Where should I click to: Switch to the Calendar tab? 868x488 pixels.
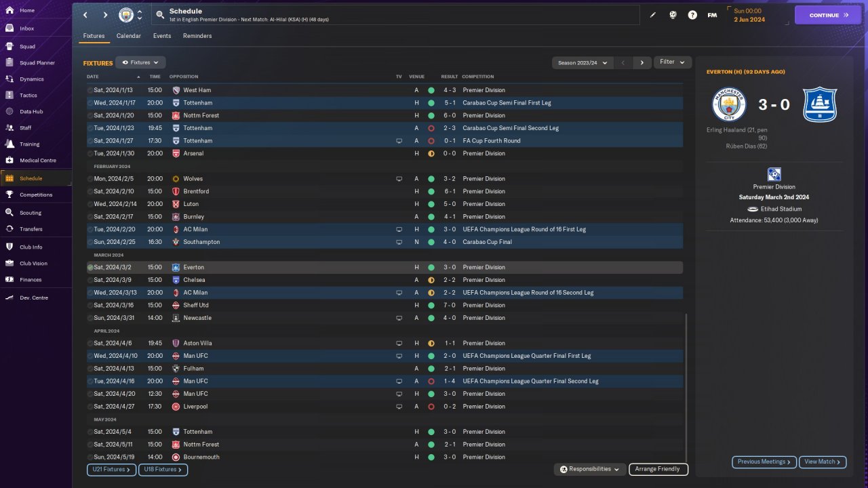129,36
